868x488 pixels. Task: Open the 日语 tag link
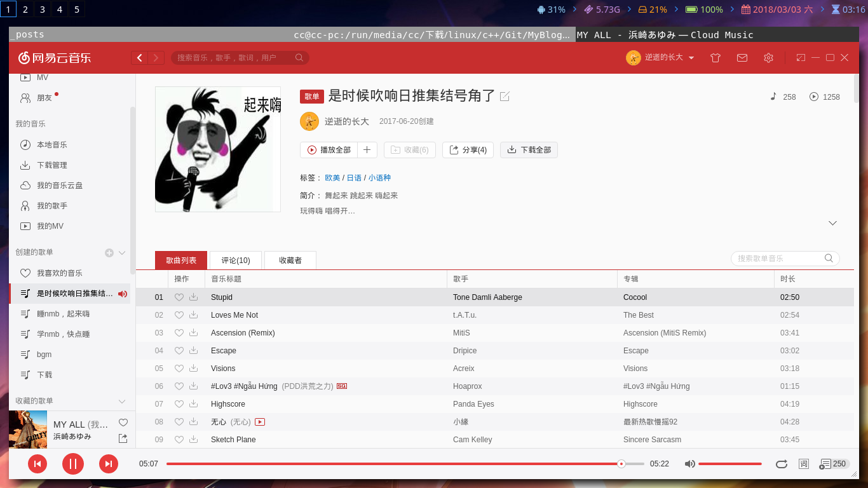click(x=354, y=178)
